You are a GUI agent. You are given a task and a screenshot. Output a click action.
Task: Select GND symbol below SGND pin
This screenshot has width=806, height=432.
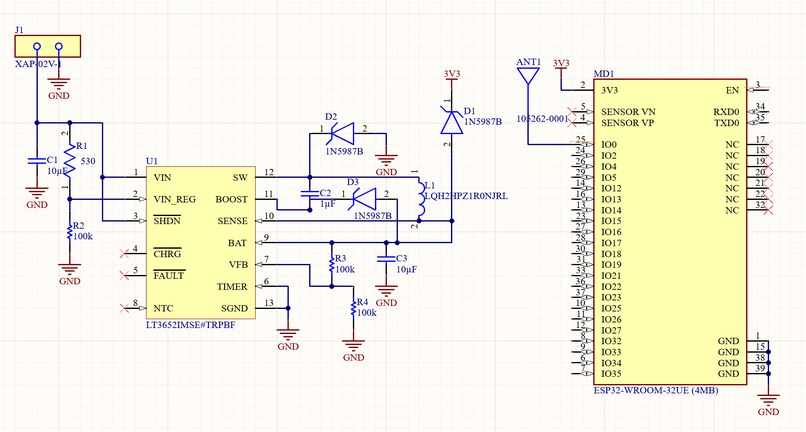[288, 340]
